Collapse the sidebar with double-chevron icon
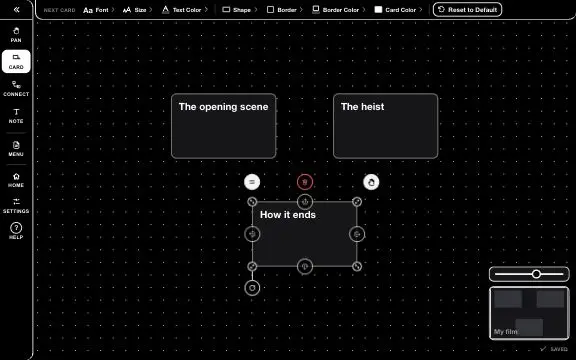 click(16, 10)
